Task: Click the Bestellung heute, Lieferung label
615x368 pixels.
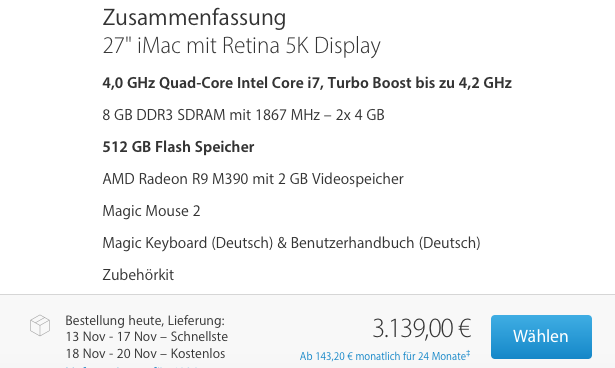Action: click(145, 321)
